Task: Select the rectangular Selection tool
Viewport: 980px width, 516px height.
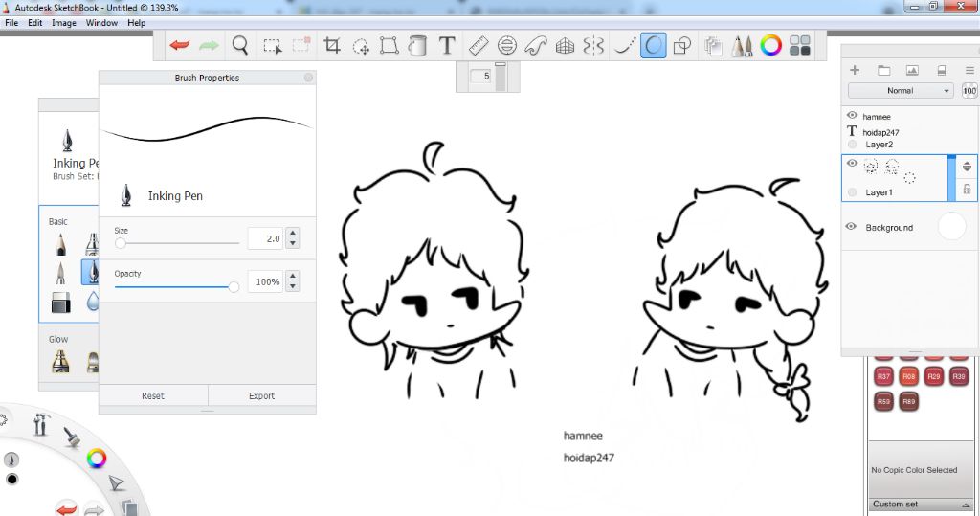Action: point(272,46)
